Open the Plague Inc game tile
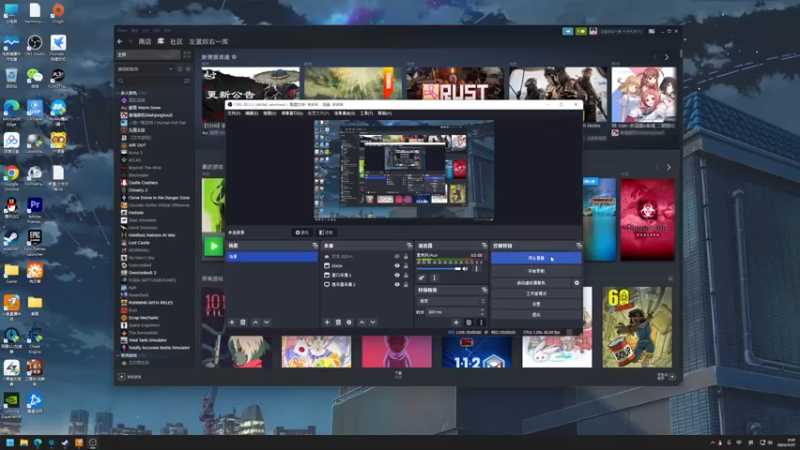 point(647,219)
